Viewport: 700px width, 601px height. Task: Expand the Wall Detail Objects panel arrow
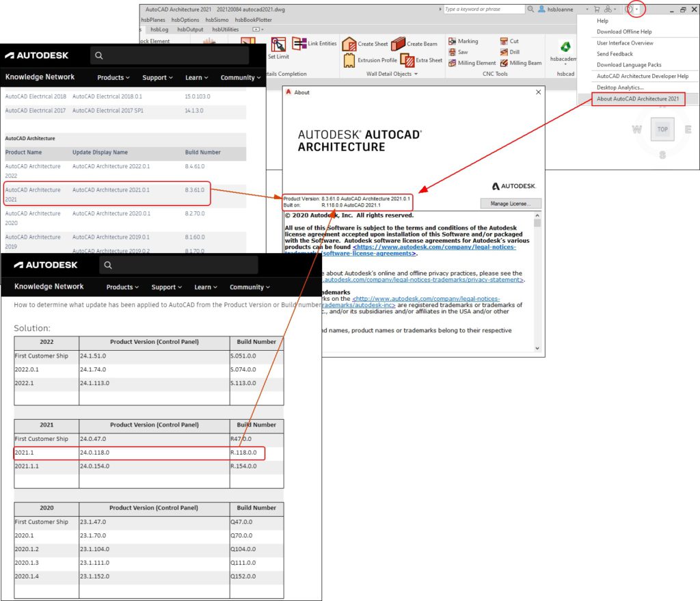(x=416, y=74)
